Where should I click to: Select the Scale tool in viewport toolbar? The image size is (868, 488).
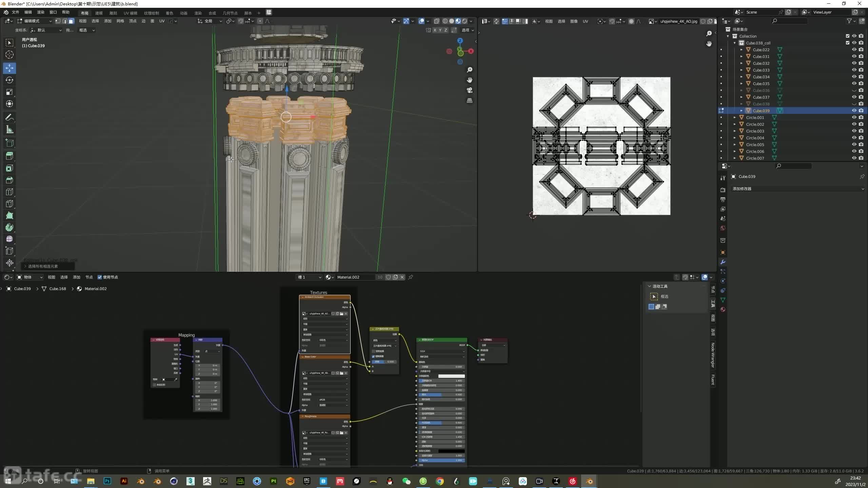(9, 92)
